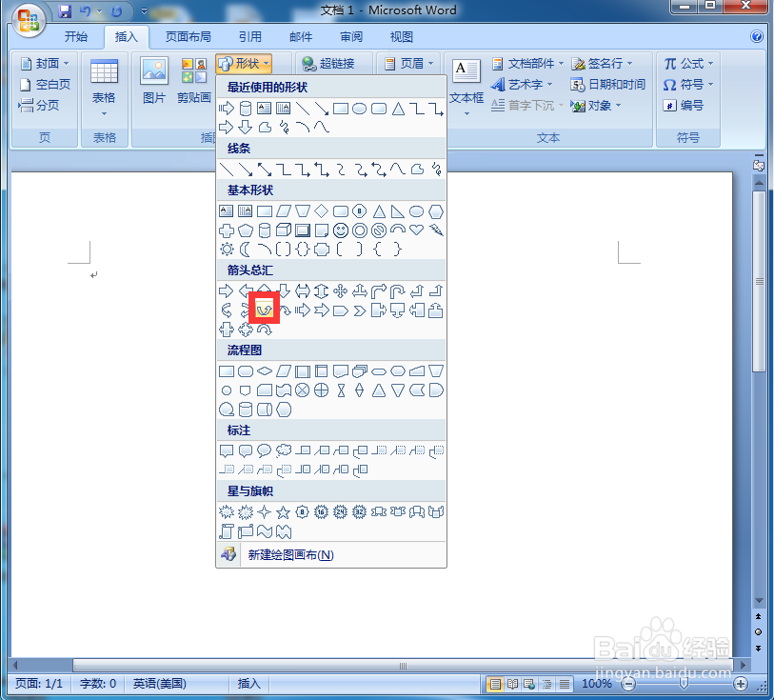
Task: Pick the no symbol shape
Action: [x=379, y=230]
